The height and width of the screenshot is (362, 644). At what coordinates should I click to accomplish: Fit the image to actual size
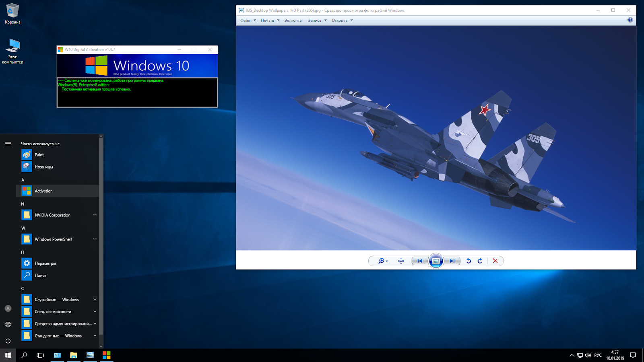tap(400, 261)
